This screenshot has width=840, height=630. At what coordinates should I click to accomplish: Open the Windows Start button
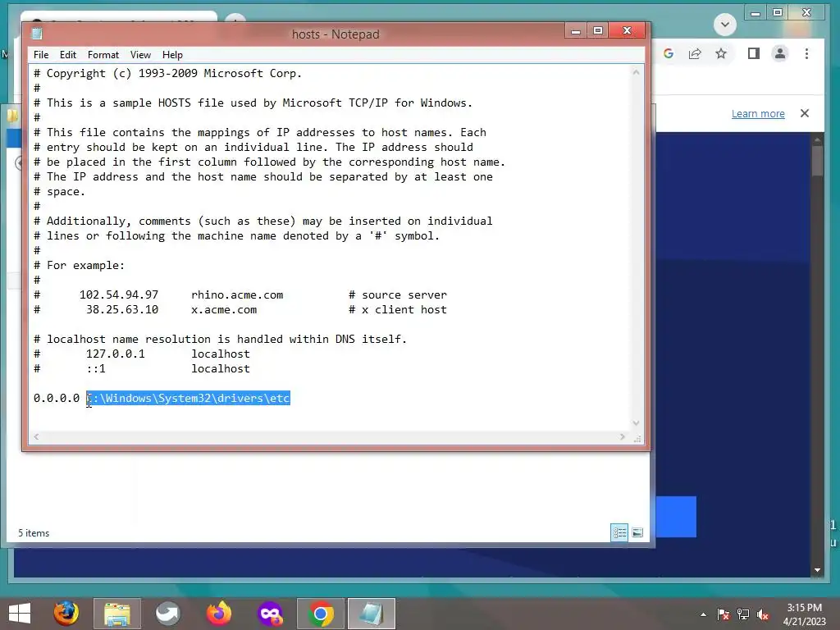click(x=20, y=614)
